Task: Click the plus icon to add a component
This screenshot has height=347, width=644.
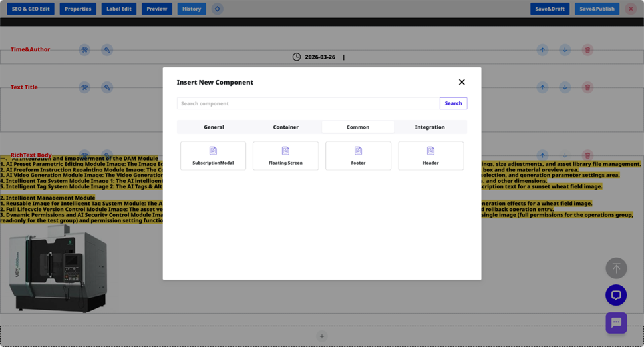Action: [x=321, y=336]
